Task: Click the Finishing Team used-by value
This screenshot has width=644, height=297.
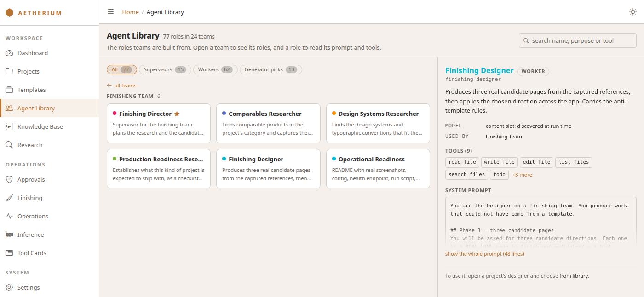Action: (504, 137)
